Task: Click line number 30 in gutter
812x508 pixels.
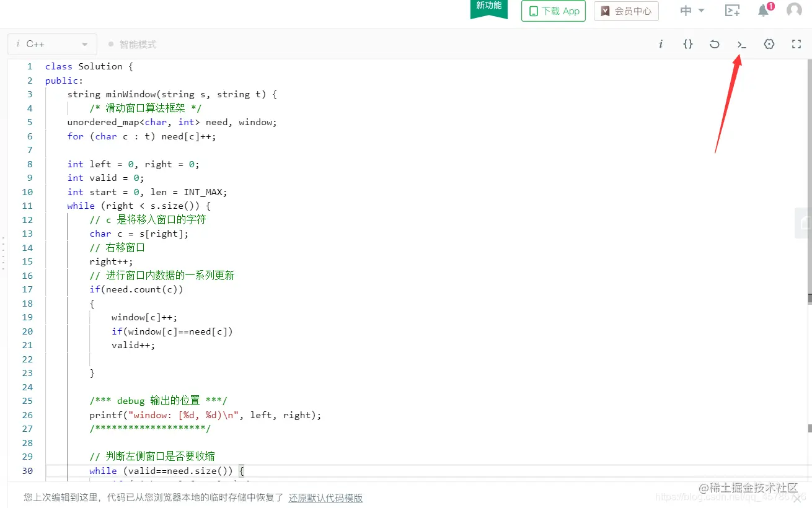Action: (x=27, y=471)
